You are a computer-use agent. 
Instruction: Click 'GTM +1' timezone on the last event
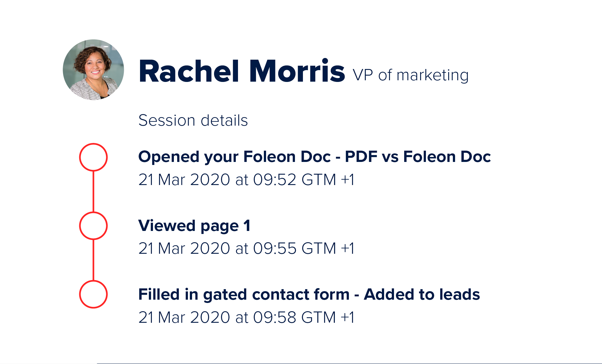[327, 317]
